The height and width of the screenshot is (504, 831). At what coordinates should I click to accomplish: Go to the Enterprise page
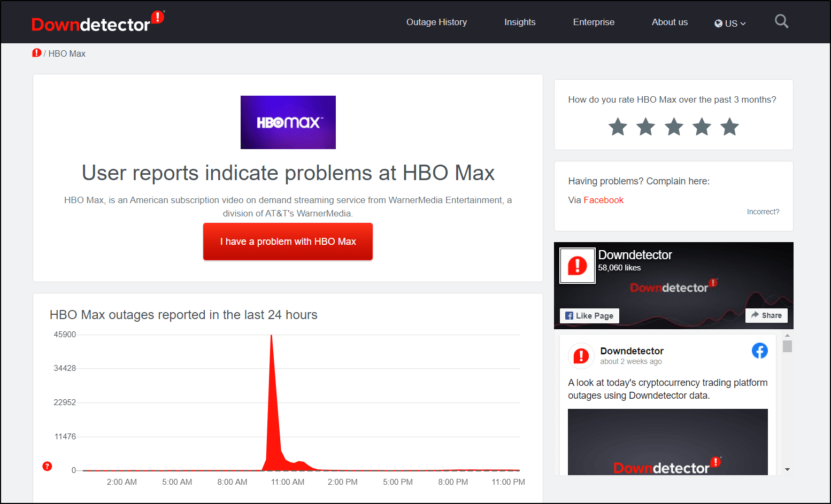coord(594,22)
